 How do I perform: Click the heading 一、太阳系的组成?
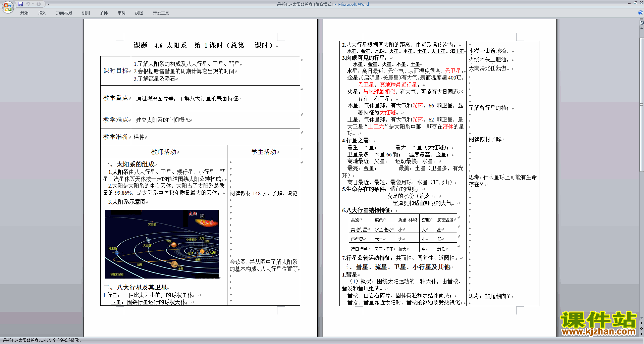(x=129, y=164)
